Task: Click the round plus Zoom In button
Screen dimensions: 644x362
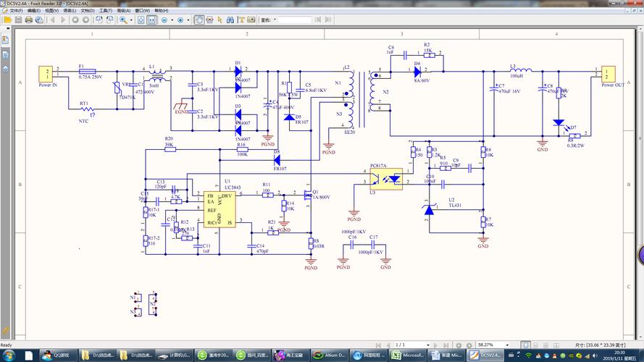Action: (x=182, y=20)
